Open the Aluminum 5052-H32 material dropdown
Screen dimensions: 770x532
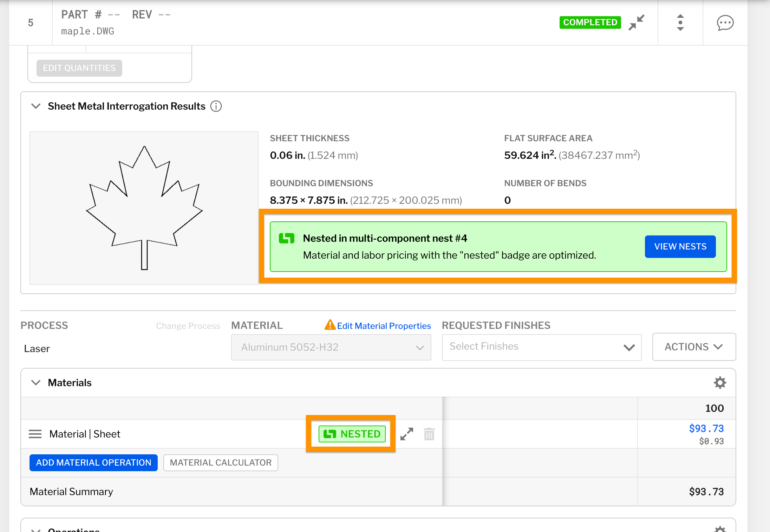pos(331,347)
